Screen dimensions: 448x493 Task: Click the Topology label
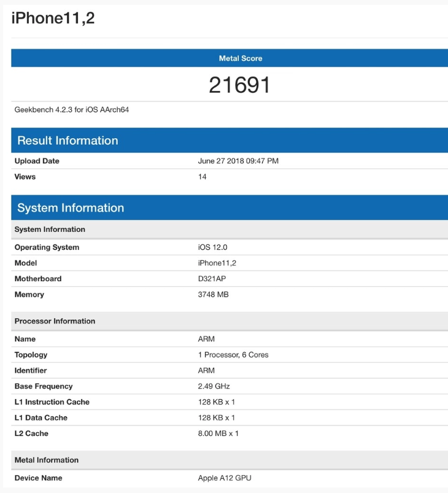point(31,355)
